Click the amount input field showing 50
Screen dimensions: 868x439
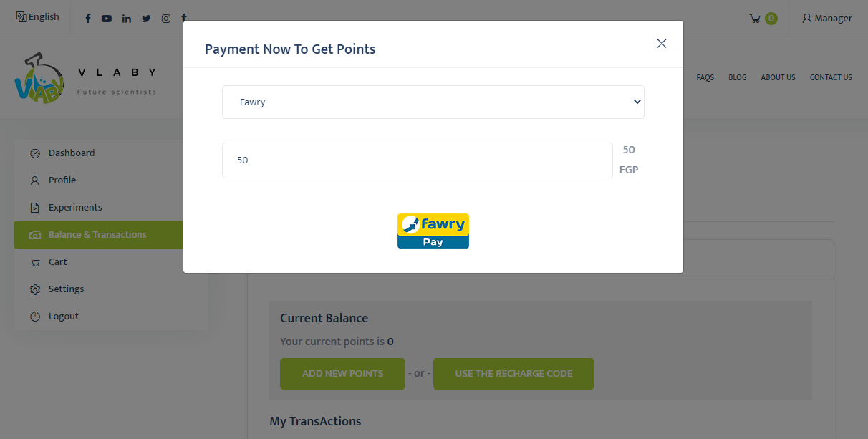pyautogui.click(x=417, y=160)
